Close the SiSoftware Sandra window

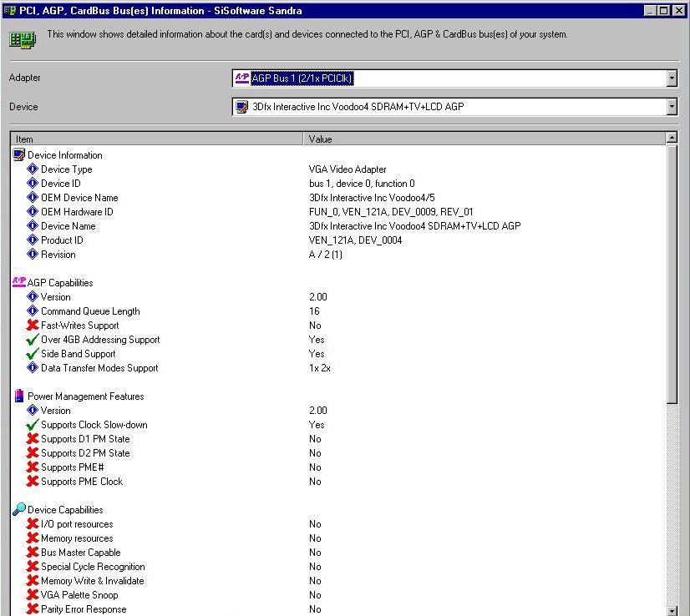[679, 11]
